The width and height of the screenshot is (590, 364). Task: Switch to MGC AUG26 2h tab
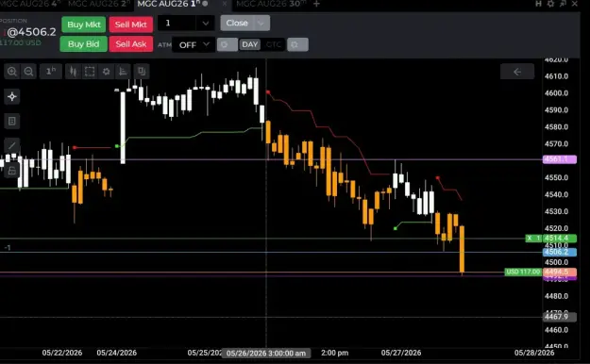pyautogui.click(x=98, y=4)
